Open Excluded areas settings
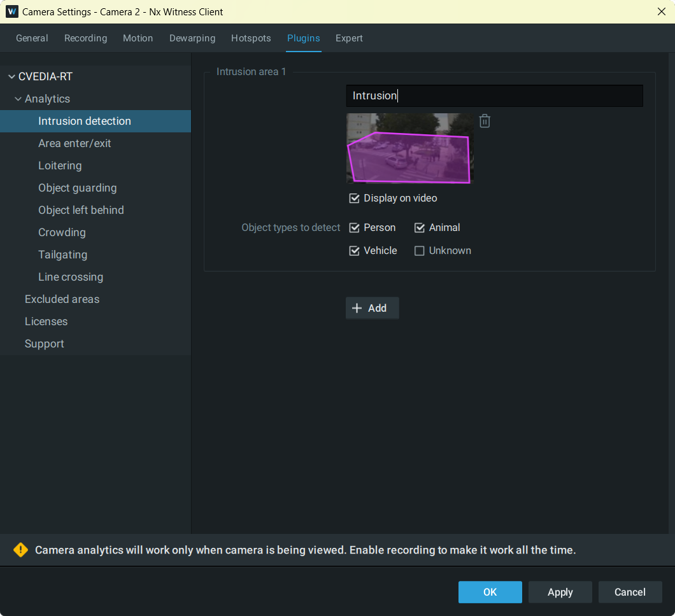675x616 pixels. point(96,299)
